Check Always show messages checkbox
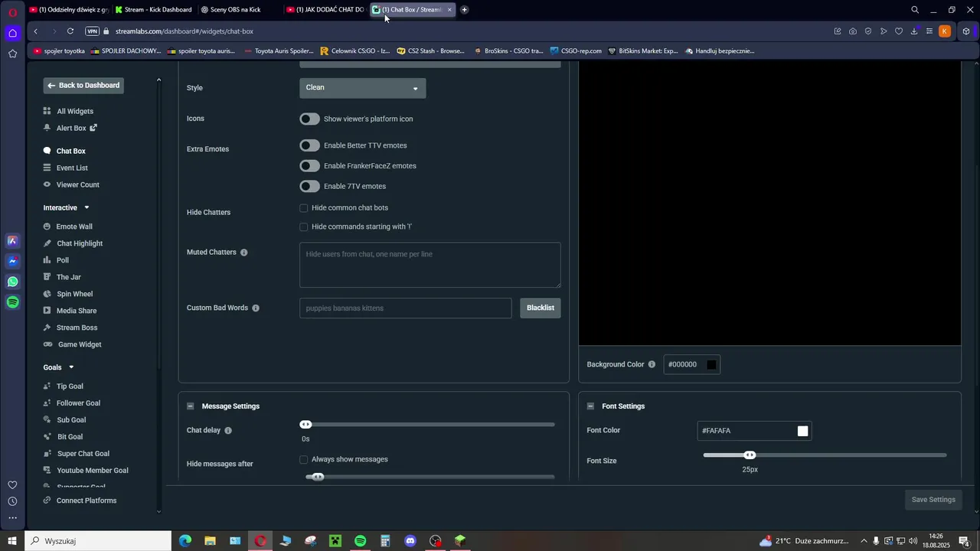The width and height of the screenshot is (980, 551). pos(304,459)
